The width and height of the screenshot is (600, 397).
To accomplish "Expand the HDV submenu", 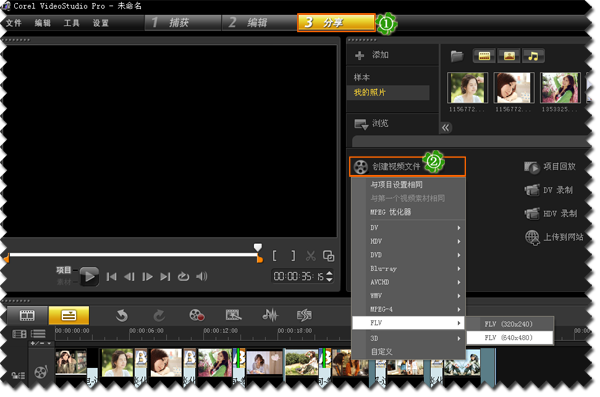I will click(408, 241).
